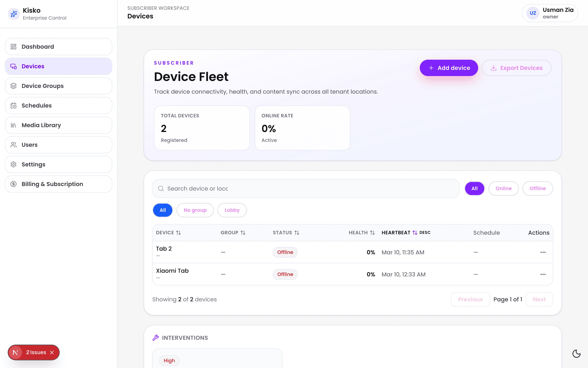Click heartbeat Mar 10, 11:35 AM
The image size is (588, 368).
(403, 252)
